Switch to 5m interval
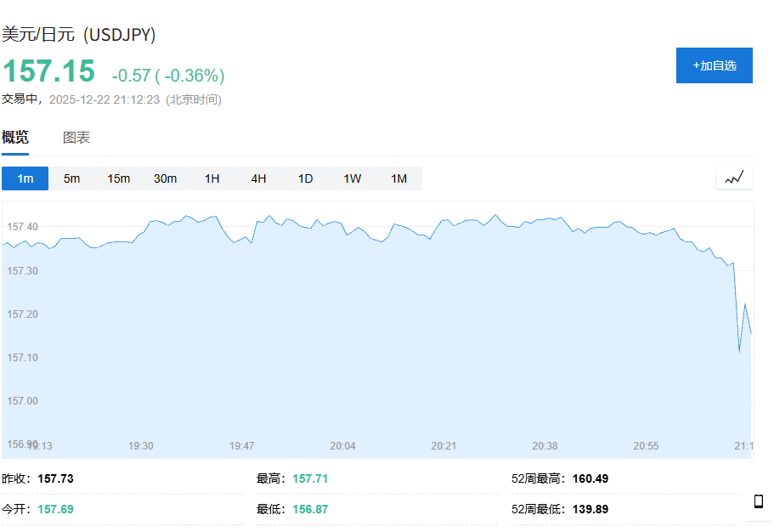This screenshot has height=532, width=774. point(72,178)
